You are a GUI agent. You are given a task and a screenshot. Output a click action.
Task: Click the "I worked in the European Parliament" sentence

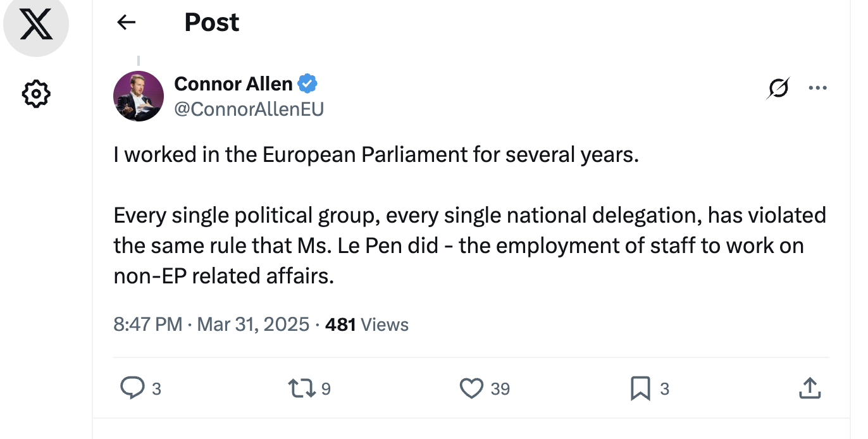point(376,155)
